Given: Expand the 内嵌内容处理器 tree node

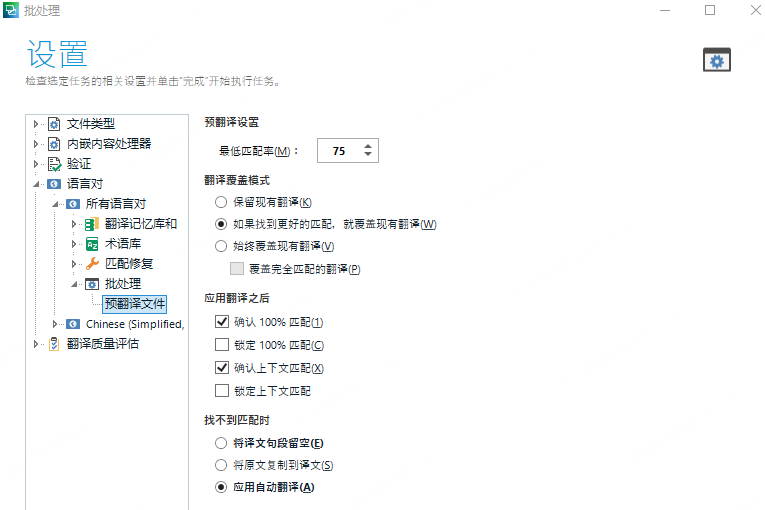Looking at the screenshot, I should tap(36, 144).
